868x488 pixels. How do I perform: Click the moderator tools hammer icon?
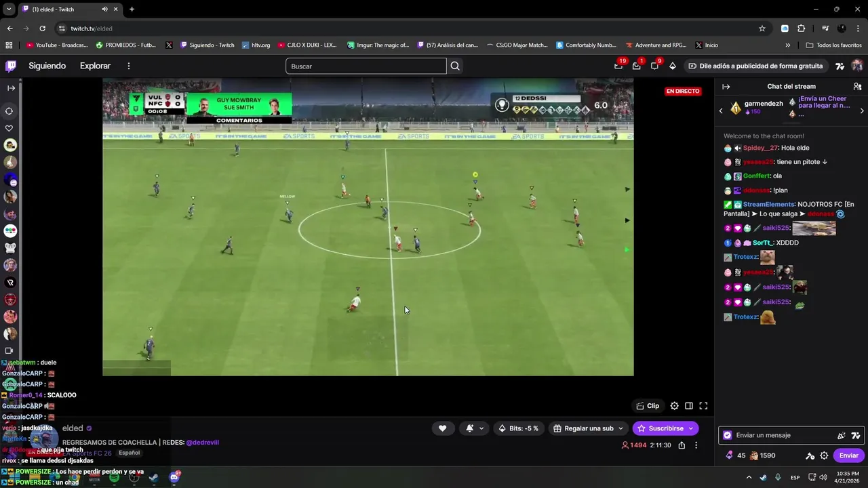[810, 455]
